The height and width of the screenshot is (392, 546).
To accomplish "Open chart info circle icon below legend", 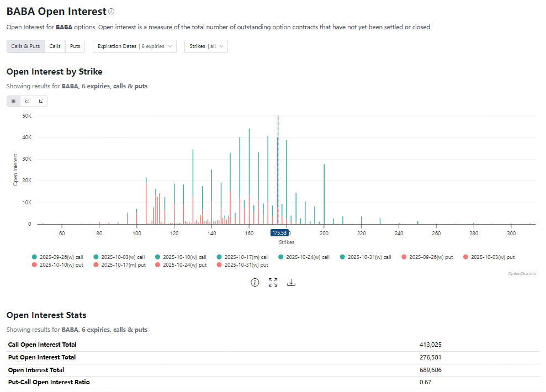I will click(x=255, y=282).
